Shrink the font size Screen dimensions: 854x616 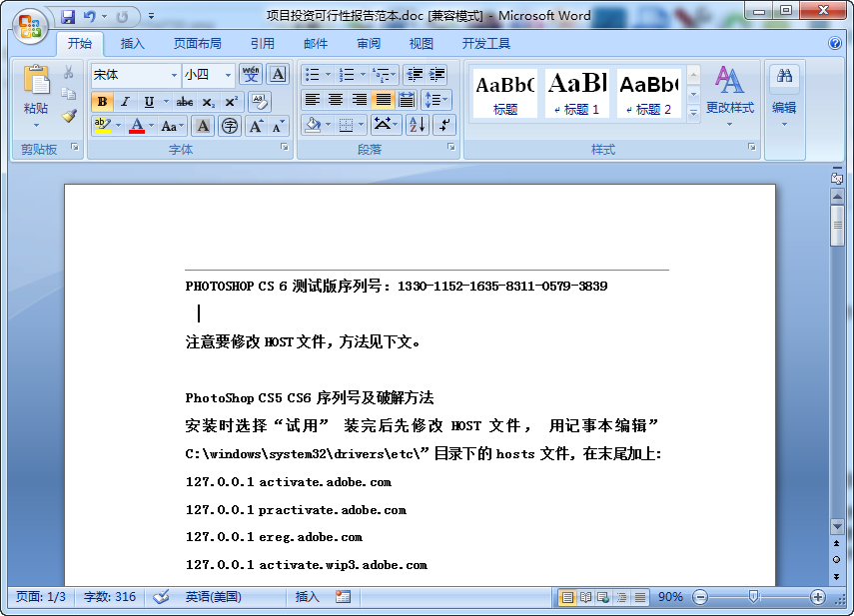[278, 126]
